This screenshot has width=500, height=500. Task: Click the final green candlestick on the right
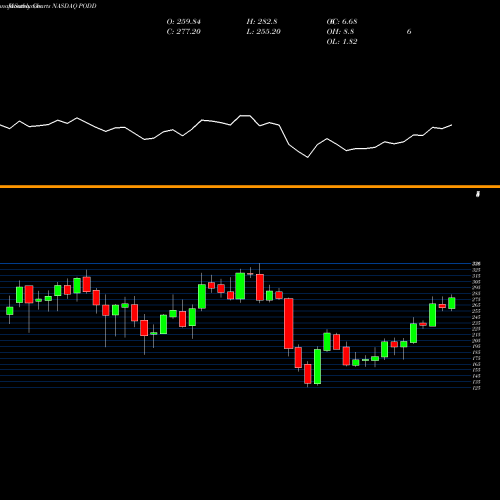(452, 303)
